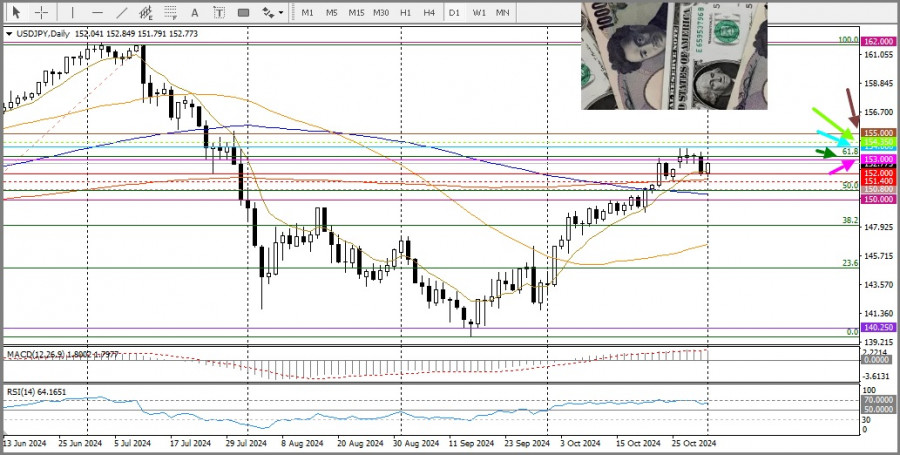Switch to M1 timeframe
Screen dimensions: 900x455
pyautogui.click(x=308, y=12)
